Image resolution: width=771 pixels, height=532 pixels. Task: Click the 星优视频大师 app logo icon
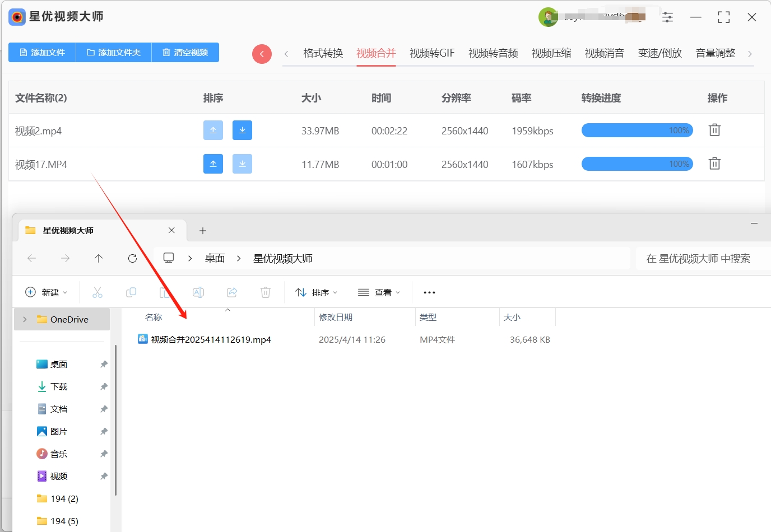17,17
